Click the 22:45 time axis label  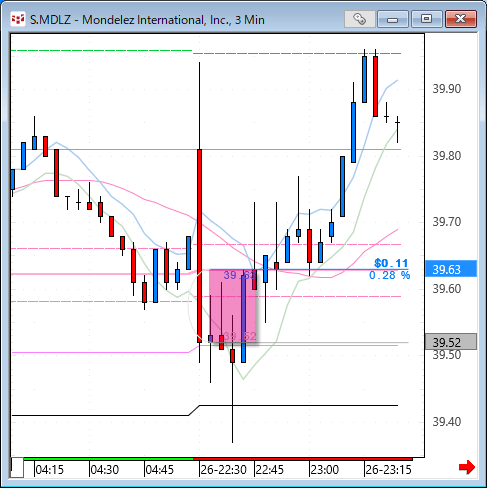[269, 470]
